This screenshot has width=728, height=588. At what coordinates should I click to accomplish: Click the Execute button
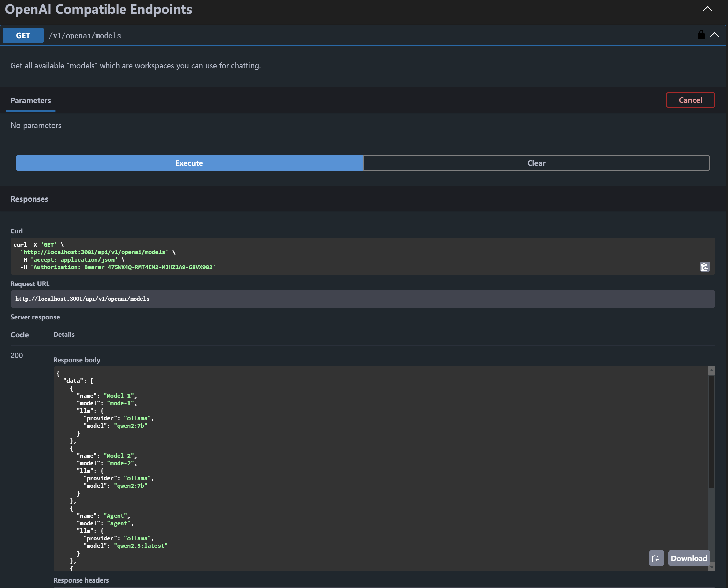pos(189,163)
